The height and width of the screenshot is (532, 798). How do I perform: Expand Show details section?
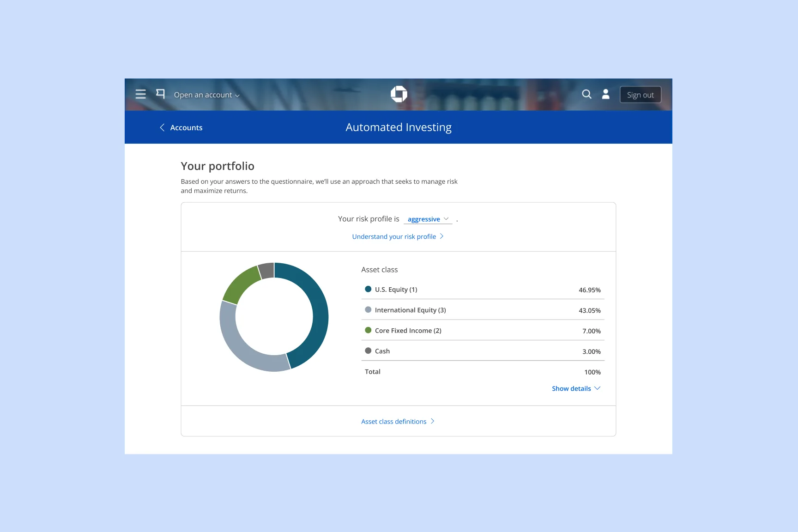point(576,388)
